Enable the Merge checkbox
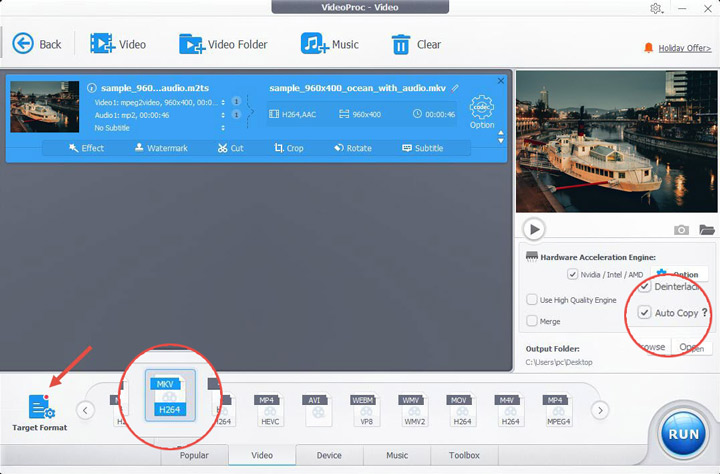 tap(532, 321)
